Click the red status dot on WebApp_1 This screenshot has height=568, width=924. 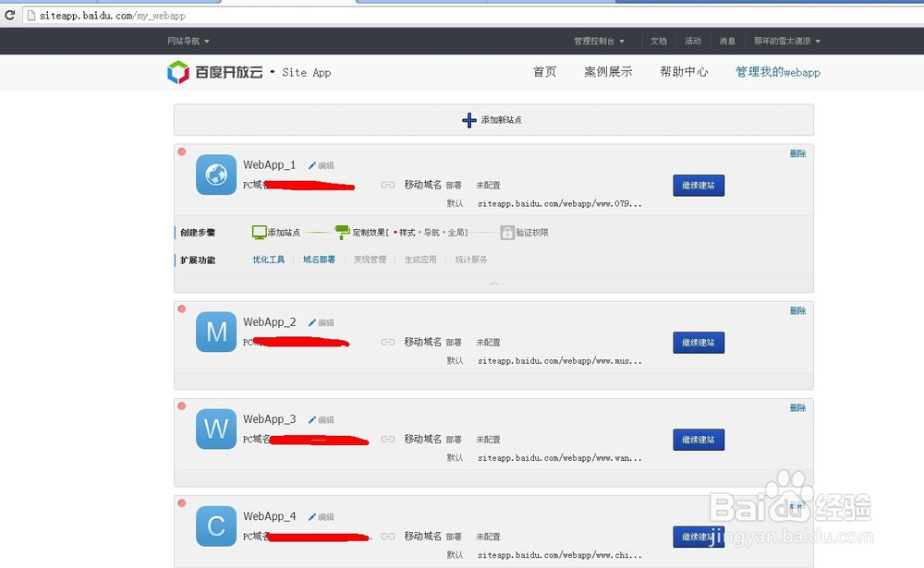point(182,152)
